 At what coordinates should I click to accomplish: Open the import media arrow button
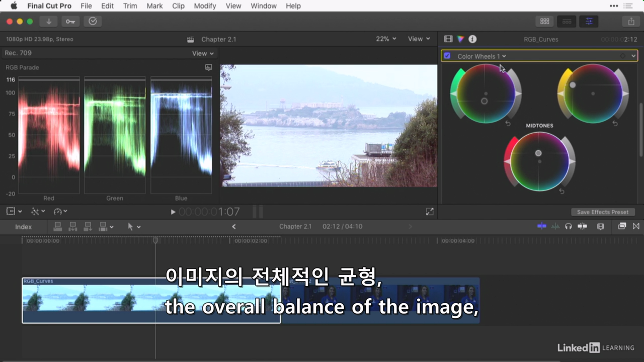(49, 21)
